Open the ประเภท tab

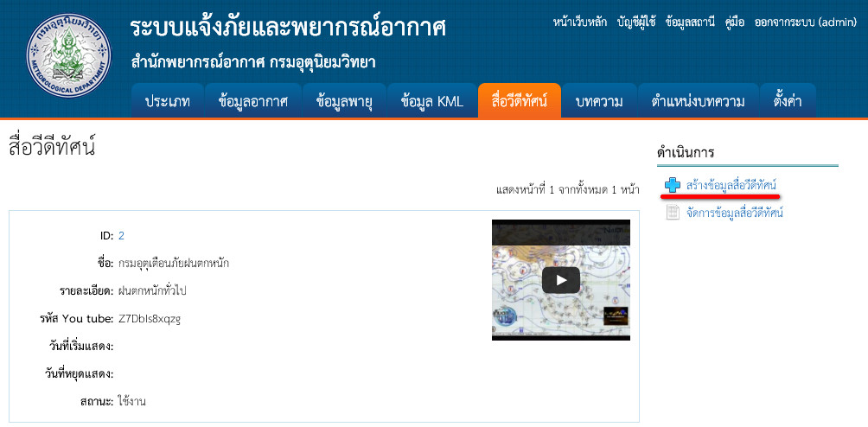tap(168, 101)
